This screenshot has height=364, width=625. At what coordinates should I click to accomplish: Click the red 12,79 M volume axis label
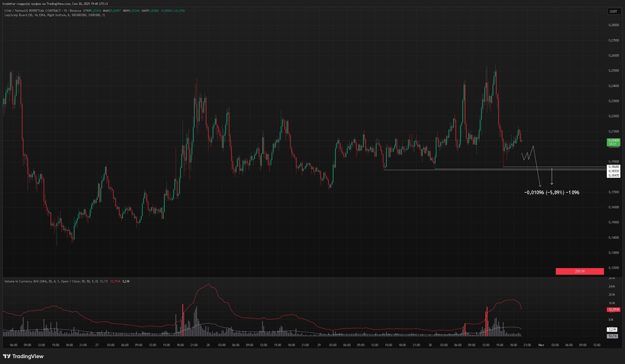[x=613, y=310]
